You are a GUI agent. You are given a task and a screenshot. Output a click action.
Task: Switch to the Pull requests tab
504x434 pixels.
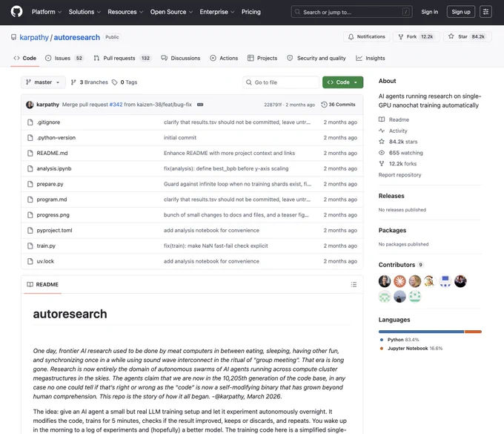(x=122, y=58)
